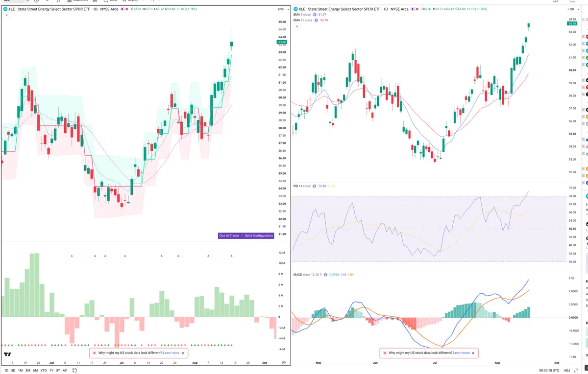Screen dimensions: 588x374
Task: Open the dropdown arrow beside ADJ
Action: (x=575, y=371)
